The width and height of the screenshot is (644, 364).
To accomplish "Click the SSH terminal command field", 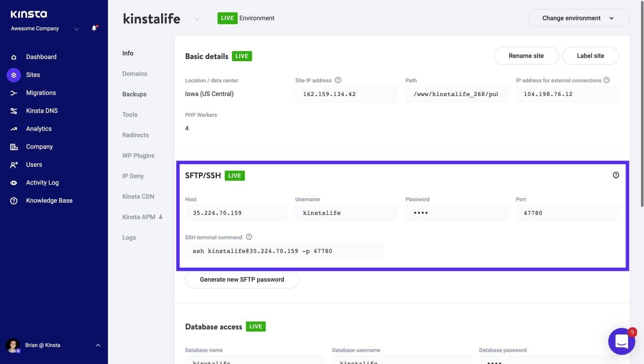I will (x=284, y=251).
